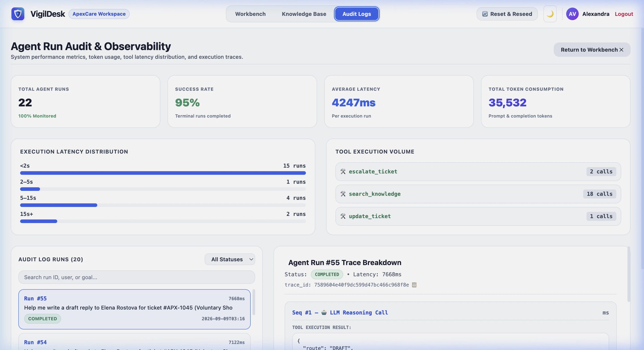Click into the Search run ID field
Screen dimensions: 644x350
136,277
